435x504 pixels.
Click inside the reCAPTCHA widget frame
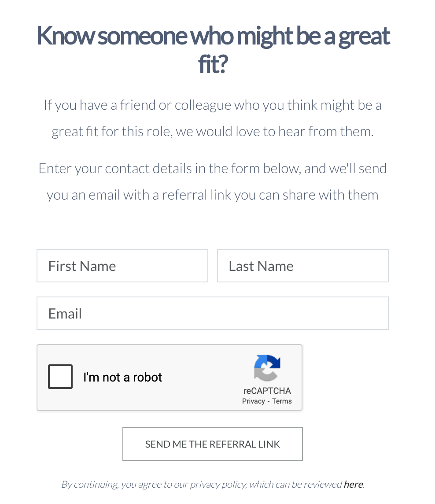[170, 377]
